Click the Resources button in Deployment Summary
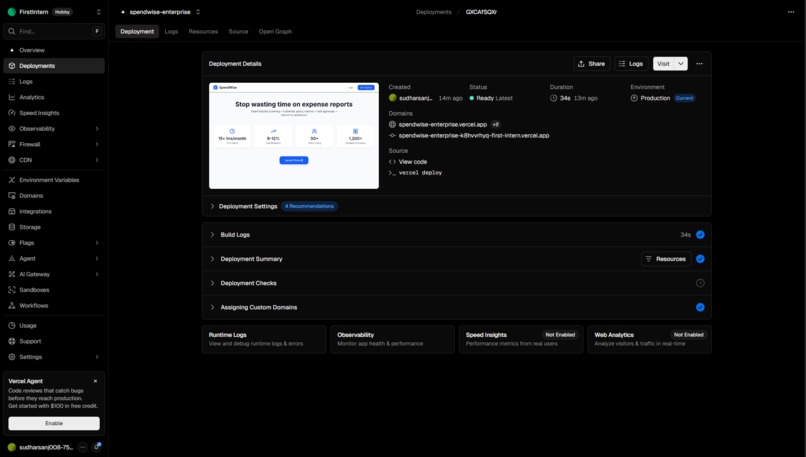806x457 pixels. coord(666,259)
